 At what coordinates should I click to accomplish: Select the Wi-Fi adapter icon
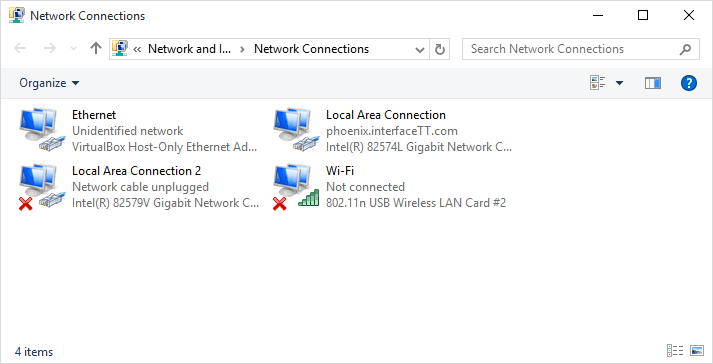(293, 187)
